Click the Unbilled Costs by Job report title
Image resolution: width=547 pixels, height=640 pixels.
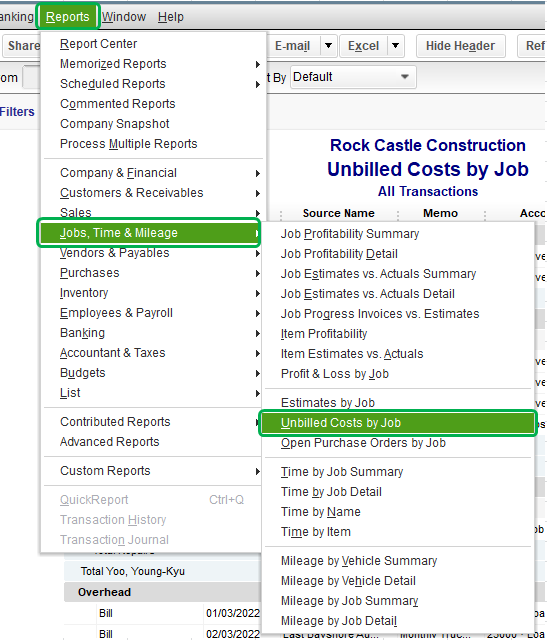click(x=428, y=169)
